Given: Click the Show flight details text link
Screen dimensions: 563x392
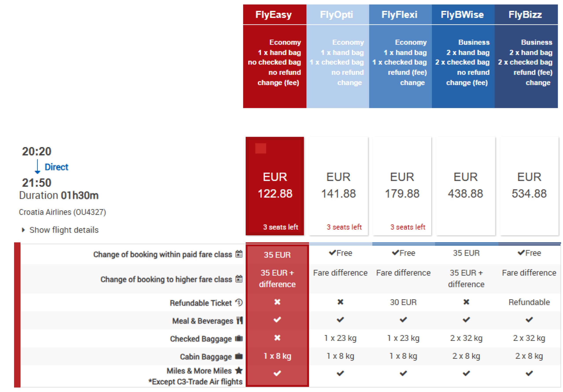Looking at the screenshot, I should (64, 230).
